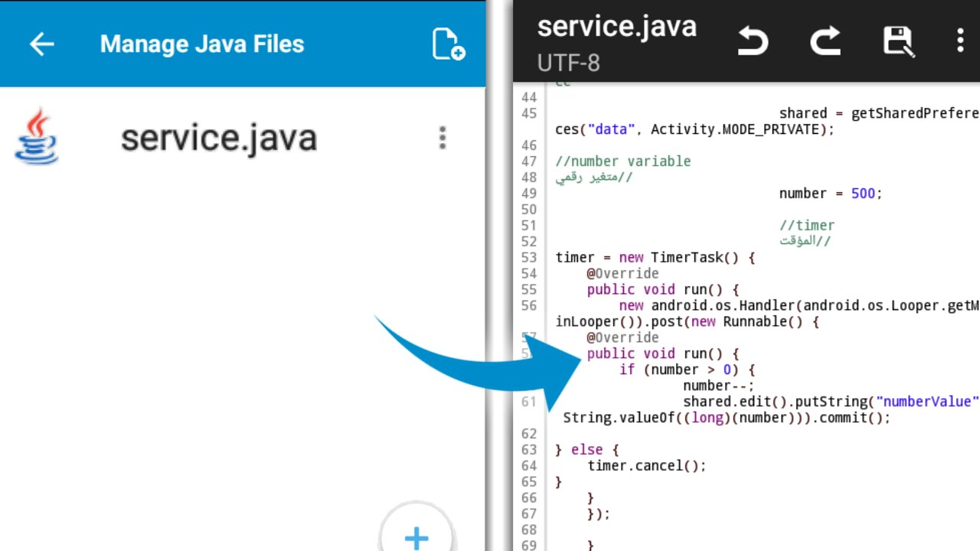980x551 pixels.
Task: Click line number 53 in gutter
Action: point(529,258)
